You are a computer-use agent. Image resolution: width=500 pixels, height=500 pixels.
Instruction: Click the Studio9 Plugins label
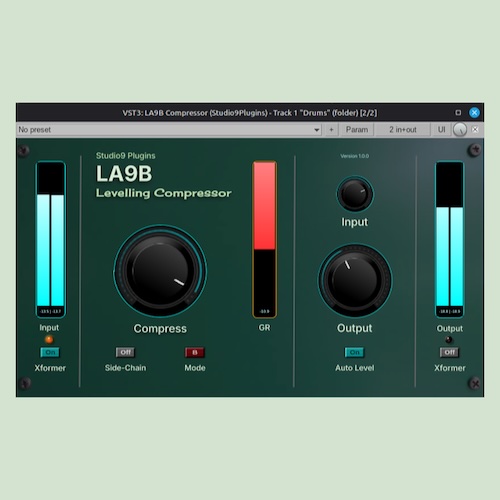click(x=126, y=156)
